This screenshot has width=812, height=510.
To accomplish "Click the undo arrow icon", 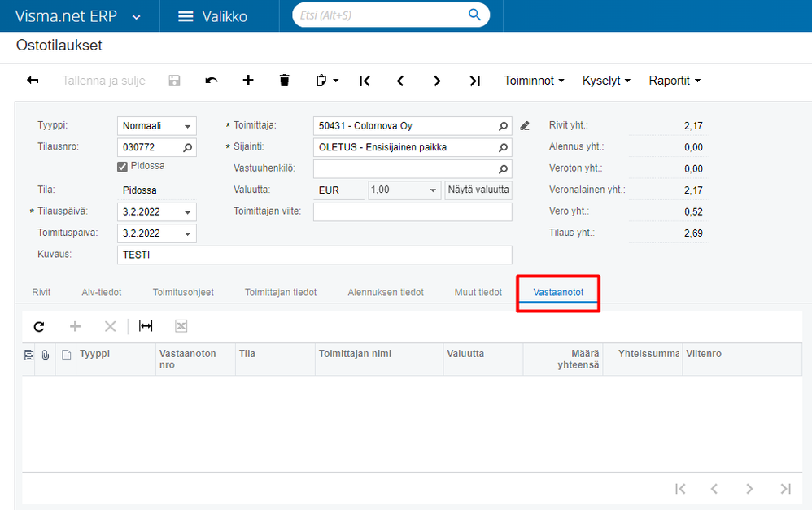I will tap(212, 81).
